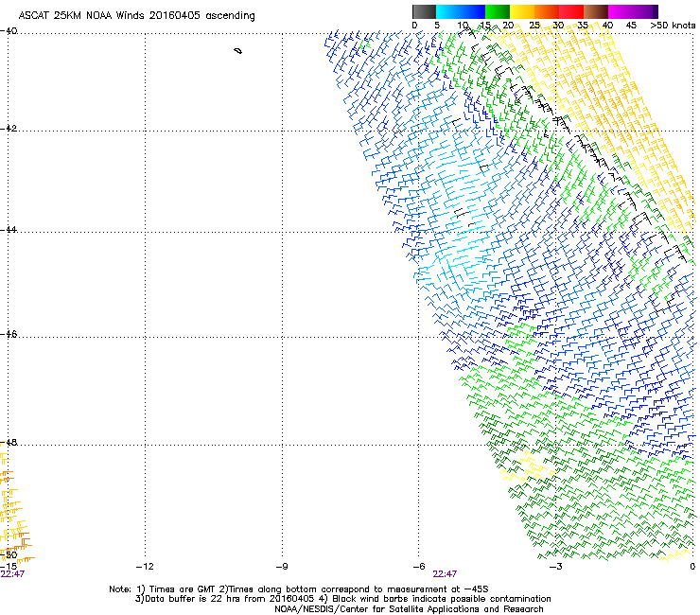Click the note line starting 'Note: 1) Times are GMT'
This screenshot has height=615, width=700.
pos(299,589)
